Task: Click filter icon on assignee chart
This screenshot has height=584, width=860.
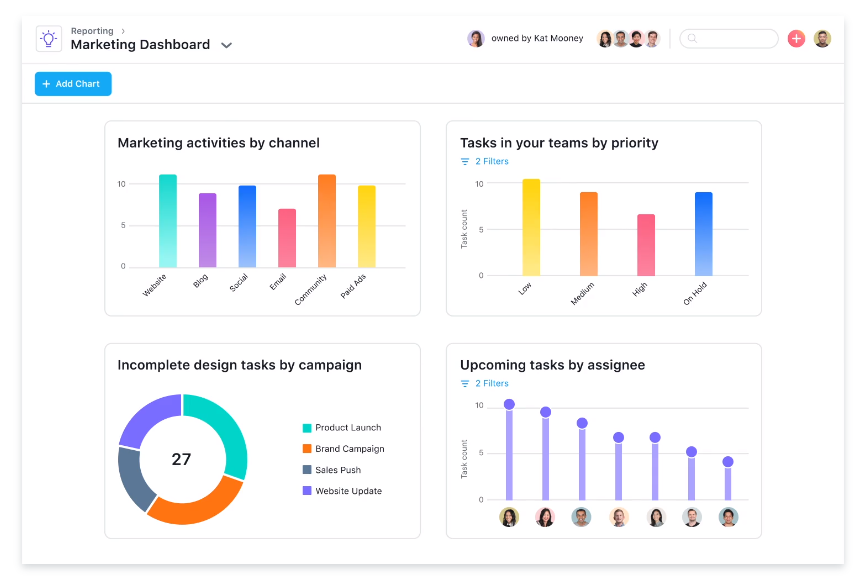Action: click(x=465, y=383)
